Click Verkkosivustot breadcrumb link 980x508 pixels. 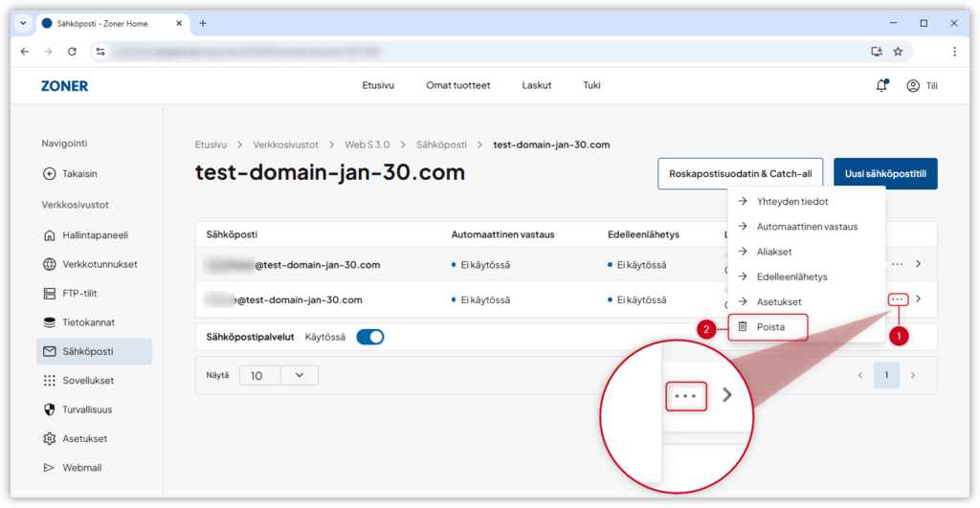point(285,145)
